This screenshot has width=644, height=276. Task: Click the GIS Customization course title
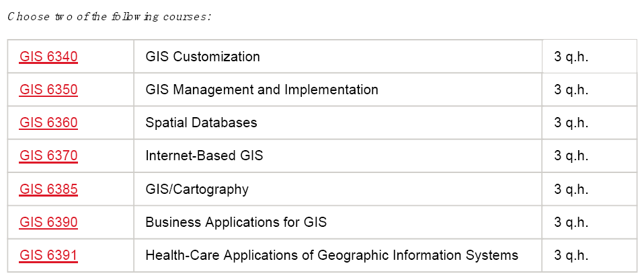202,57
